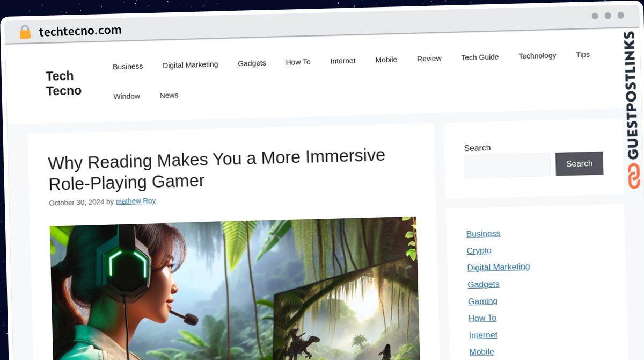Select Gadgets in the top navigation
This screenshot has height=360, width=644.
[x=252, y=63]
